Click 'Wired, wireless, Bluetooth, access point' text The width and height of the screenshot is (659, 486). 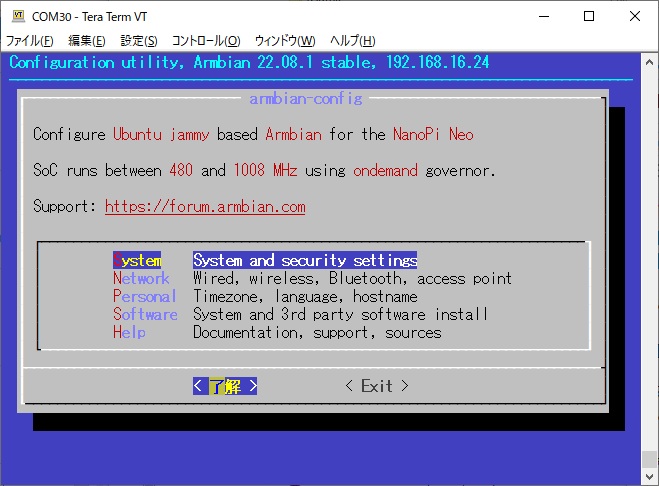point(352,278)
